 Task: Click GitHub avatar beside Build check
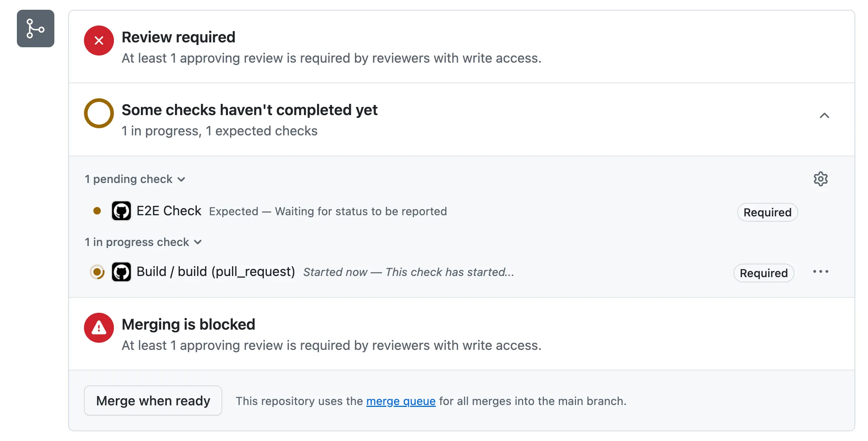(121, 272)
